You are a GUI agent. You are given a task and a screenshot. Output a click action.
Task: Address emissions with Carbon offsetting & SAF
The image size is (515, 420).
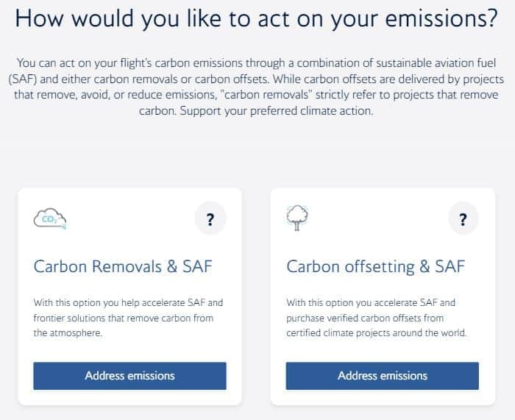point(383,376)
